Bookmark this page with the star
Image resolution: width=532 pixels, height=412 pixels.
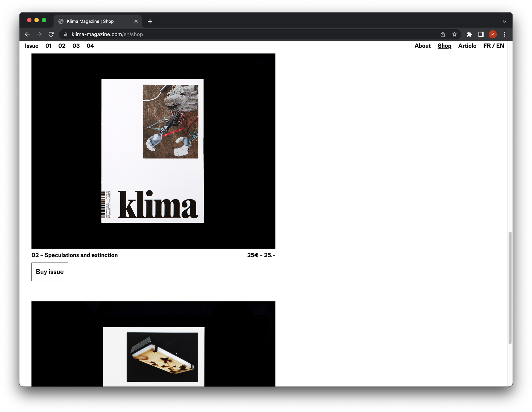click(454, 34)
